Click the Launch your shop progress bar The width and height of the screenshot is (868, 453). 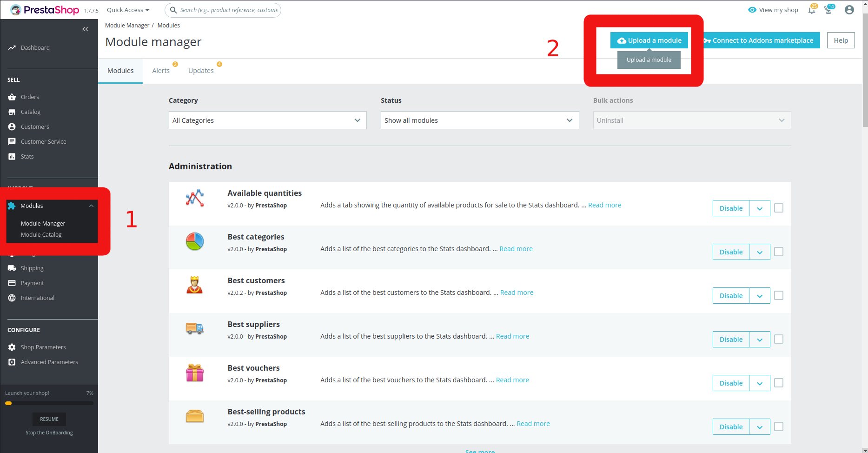[49, 403]
